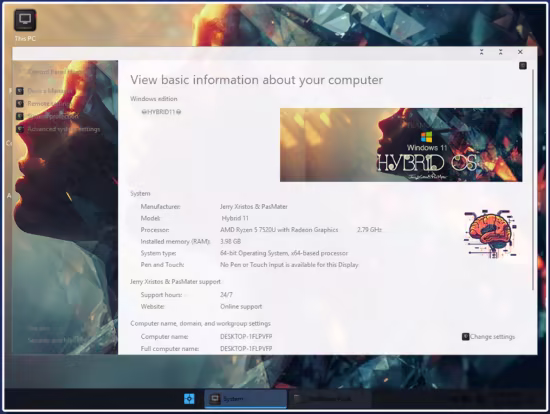Click the Windows edition section label
Screen dimensions: 550x414
154,99
